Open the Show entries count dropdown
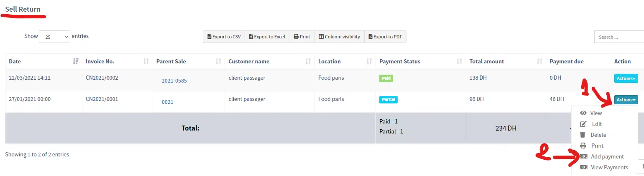This screenshot has width=644, height=176. click(x=54, y=37)
